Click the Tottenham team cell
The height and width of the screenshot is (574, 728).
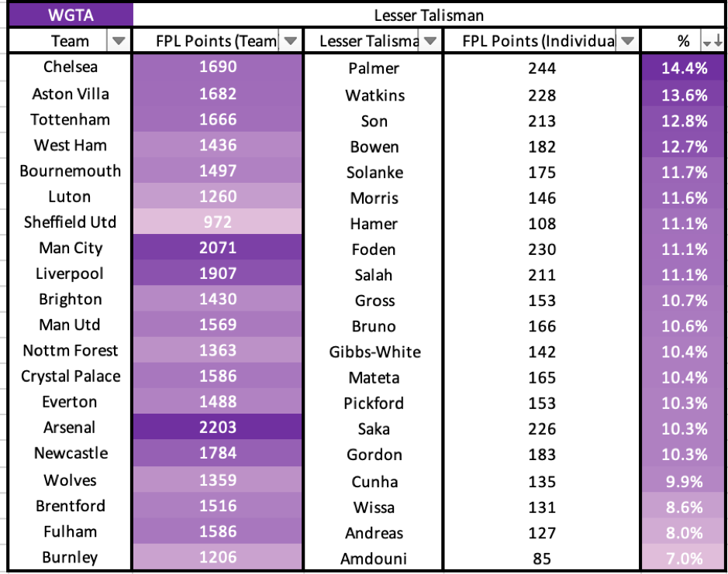coord(71,120)
